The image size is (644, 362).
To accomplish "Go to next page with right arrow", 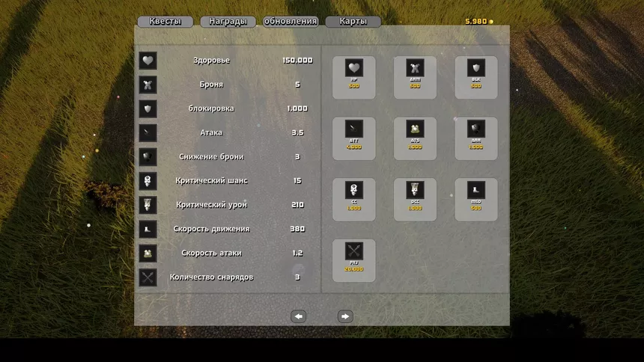I will [345, 316].
